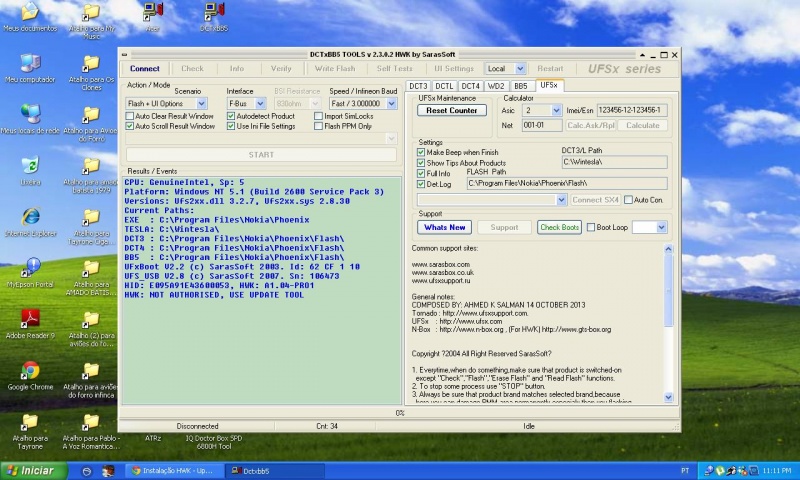The image size is (800, 480).
Task: Select the Atalho para Pablo - A Voz Romantica folder
Action: (x=91, y=432)
